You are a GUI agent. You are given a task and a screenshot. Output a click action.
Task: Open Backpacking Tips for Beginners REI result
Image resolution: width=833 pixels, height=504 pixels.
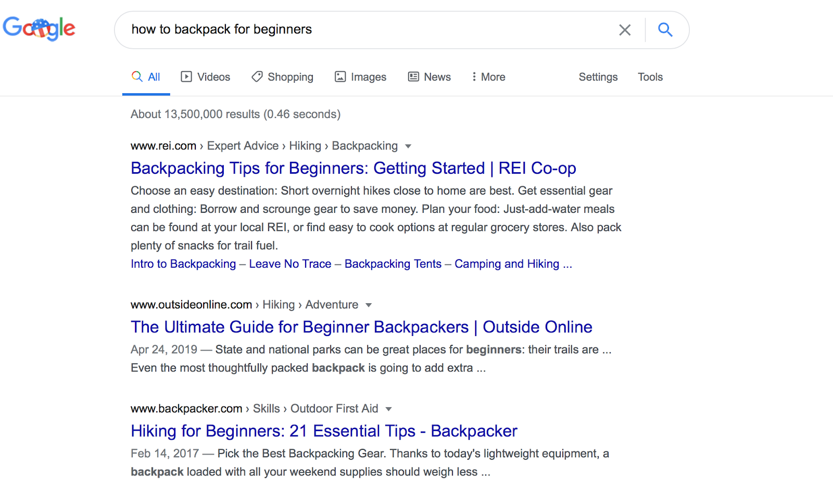click(354, 168)
